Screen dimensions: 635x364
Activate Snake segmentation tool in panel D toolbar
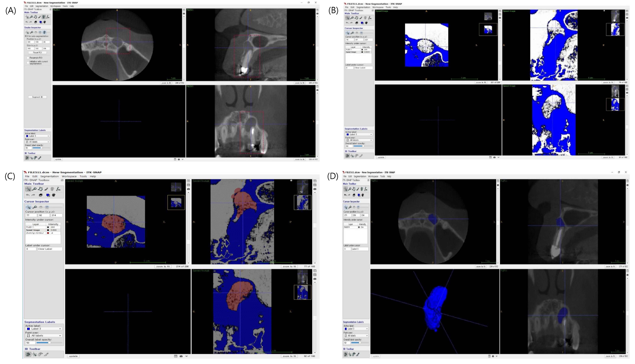pos(362,189)
